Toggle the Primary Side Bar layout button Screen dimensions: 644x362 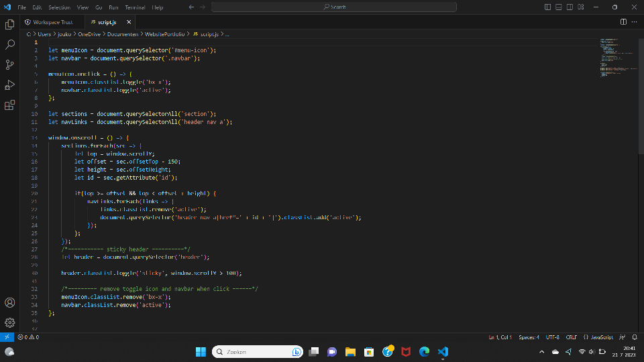tap(548, 7)
